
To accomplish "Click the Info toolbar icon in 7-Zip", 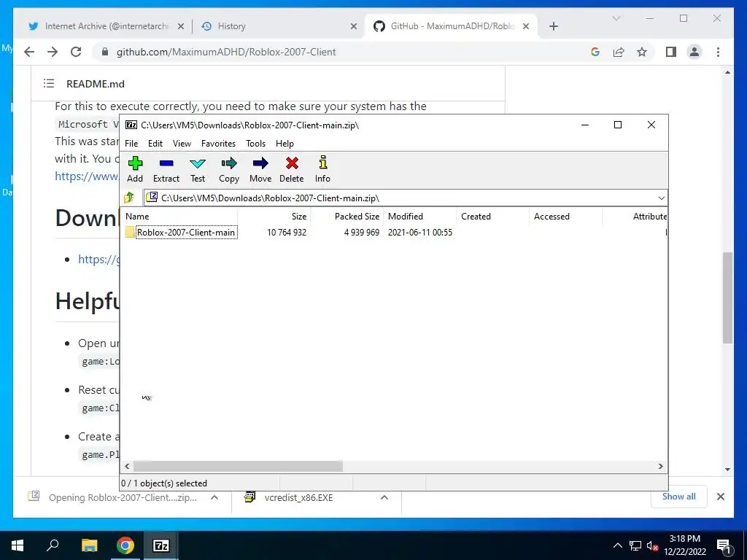I will tap(322, 163).
